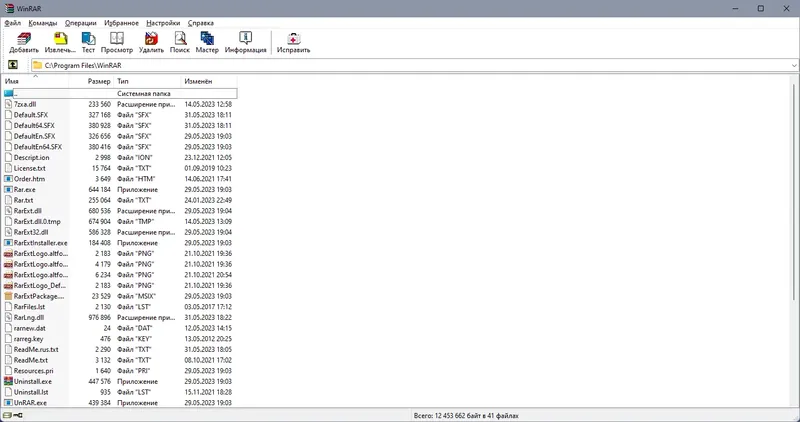Open the Файл menu
Viewport: 800px width, 422px height.
13,23
